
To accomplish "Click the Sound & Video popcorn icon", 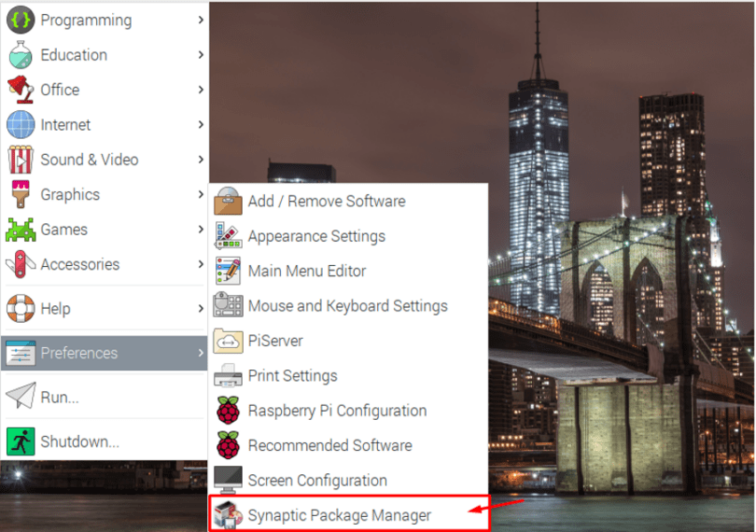I will point(21,160).
